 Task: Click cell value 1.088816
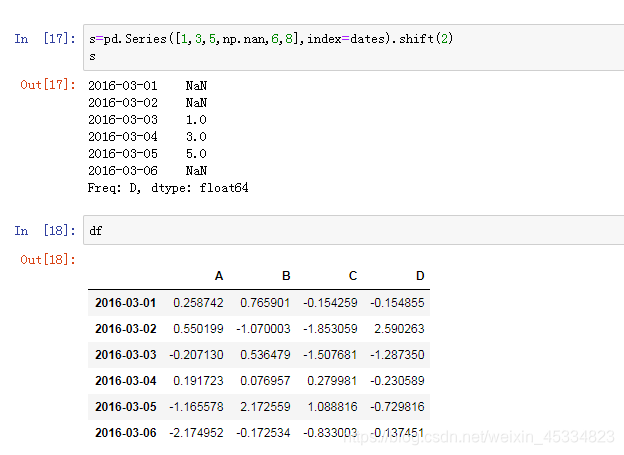(332, 407)
